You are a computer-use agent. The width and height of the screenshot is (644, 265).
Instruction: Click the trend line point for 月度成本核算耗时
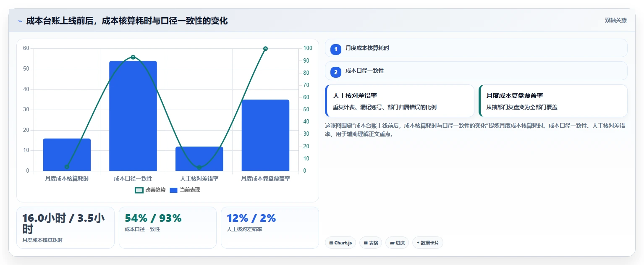pos(67,167)
